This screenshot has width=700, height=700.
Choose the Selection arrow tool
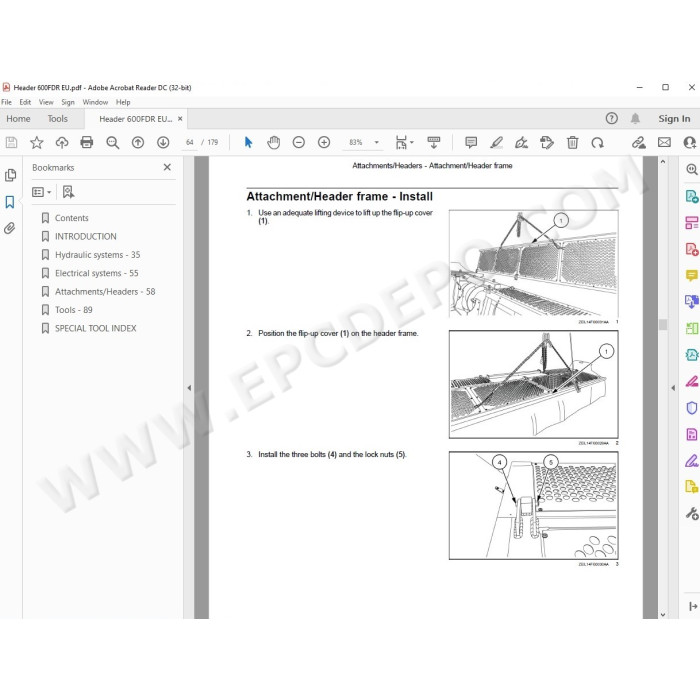[249, 142]
